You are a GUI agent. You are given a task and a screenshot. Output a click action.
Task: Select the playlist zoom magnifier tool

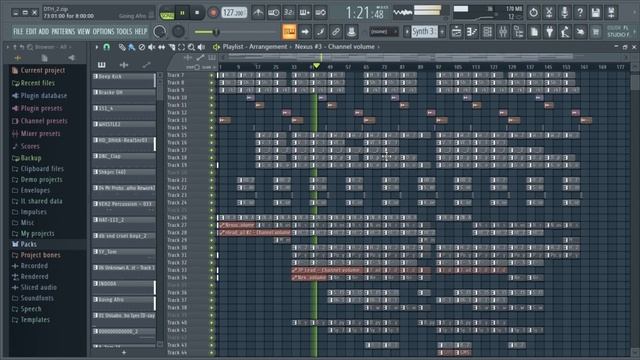click(191, 47)
